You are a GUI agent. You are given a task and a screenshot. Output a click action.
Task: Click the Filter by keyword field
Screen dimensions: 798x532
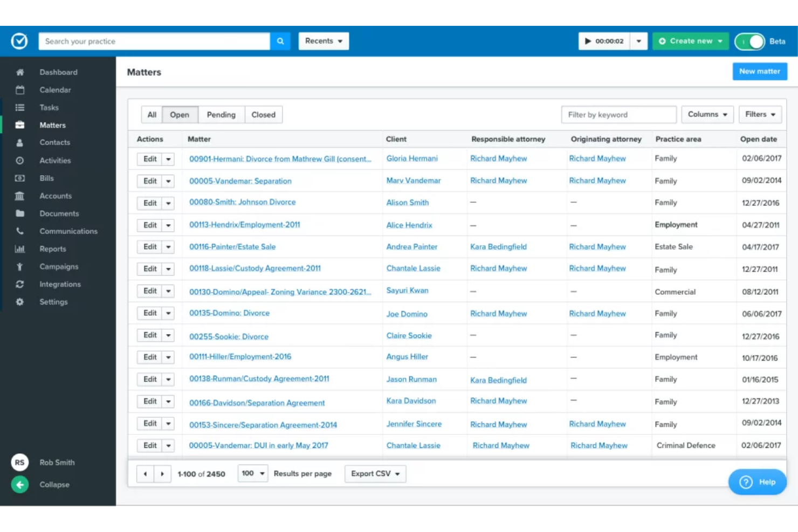tap(618, 114)
